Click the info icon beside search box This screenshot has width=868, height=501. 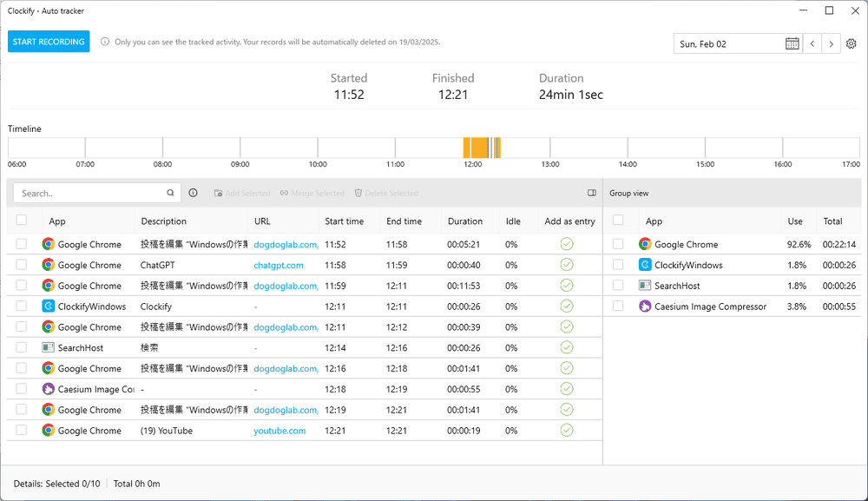[193, 193]
